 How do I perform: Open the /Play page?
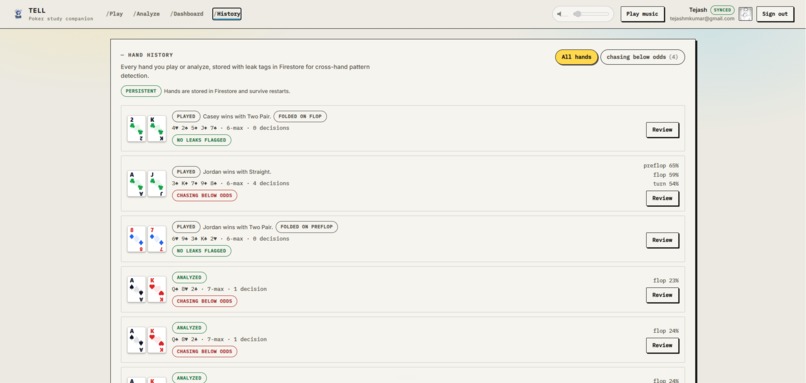pyautogui.click(x=114, y=14)
